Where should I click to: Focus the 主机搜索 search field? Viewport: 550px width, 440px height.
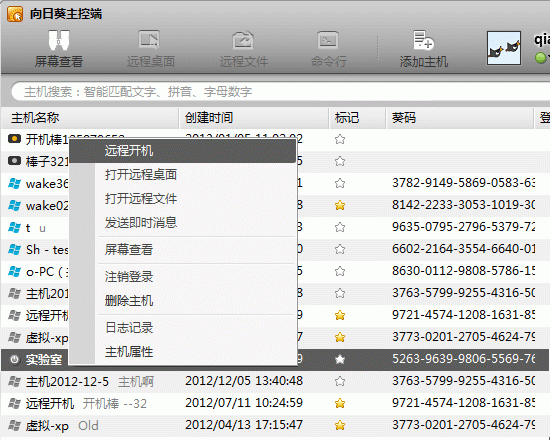281,92
